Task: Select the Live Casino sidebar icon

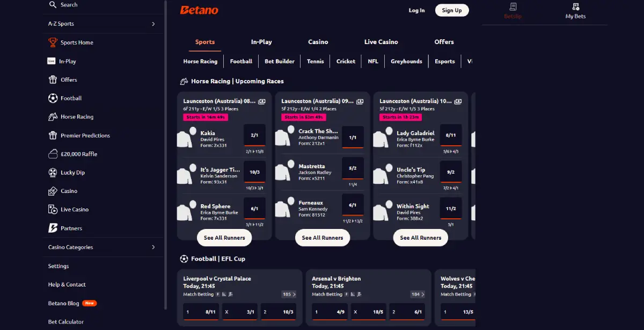Action: pyautogui.click(x=53, y=209)
